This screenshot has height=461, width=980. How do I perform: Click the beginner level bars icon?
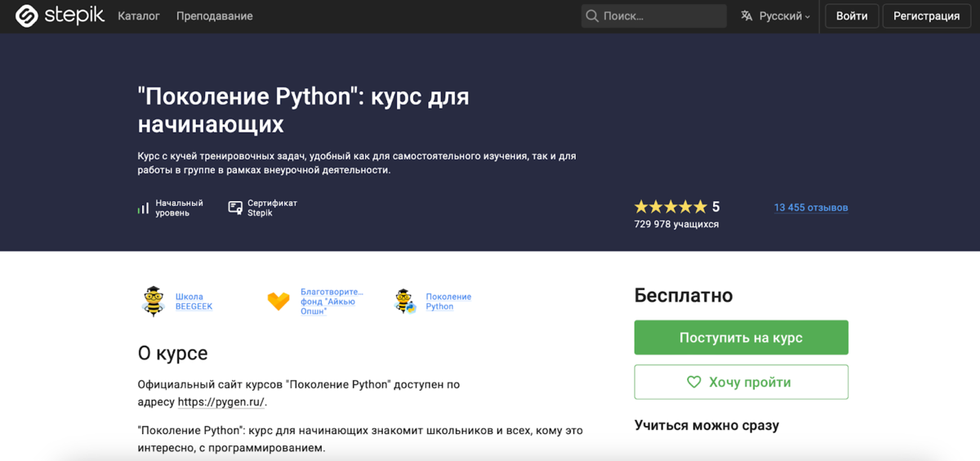[144, 208]
